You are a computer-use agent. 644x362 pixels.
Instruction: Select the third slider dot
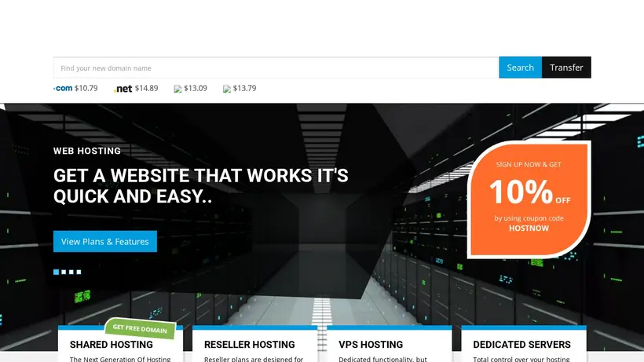point(71,272)
